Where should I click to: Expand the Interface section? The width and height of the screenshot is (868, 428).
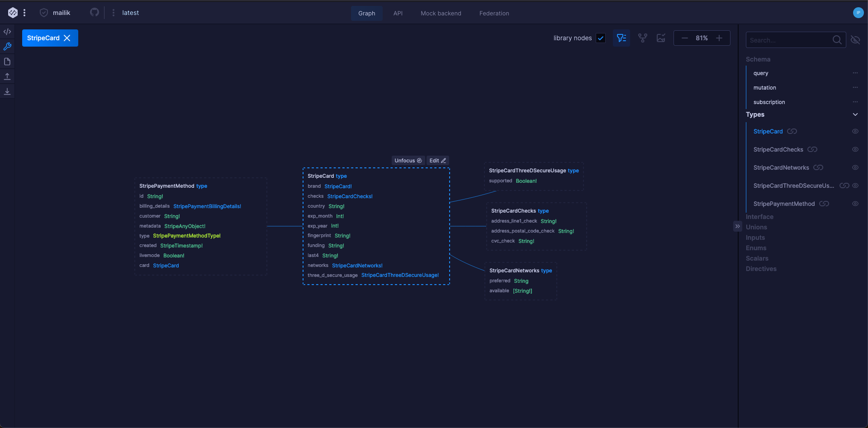[x=759, y=217]
